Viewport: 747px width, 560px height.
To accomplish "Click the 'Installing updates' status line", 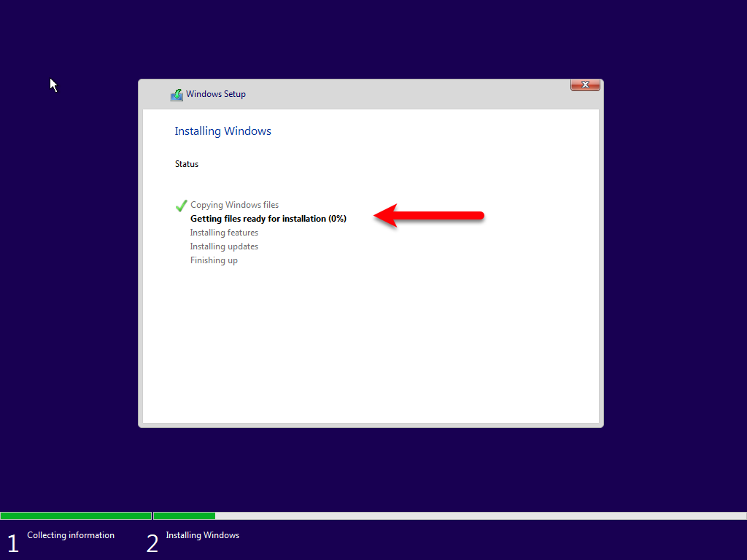I will pyautogui.click(x=224, y=246).
